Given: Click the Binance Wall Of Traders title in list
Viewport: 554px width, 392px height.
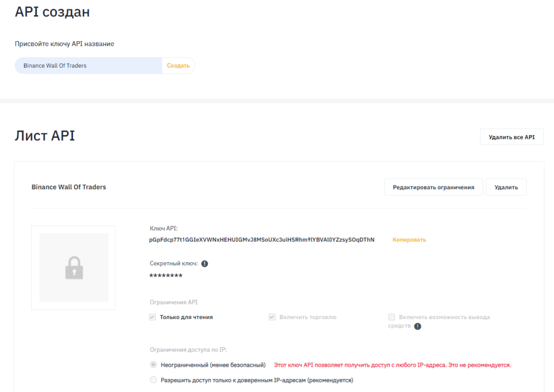Looking at the screenshot, I should [69, 187].
